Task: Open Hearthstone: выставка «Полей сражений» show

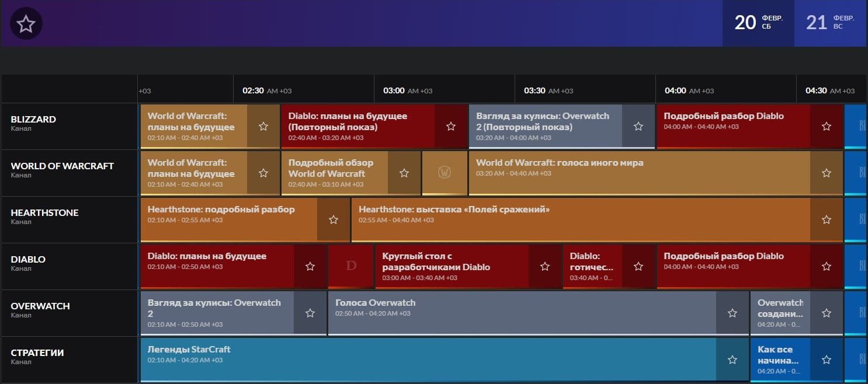Action: coord(581,219)
